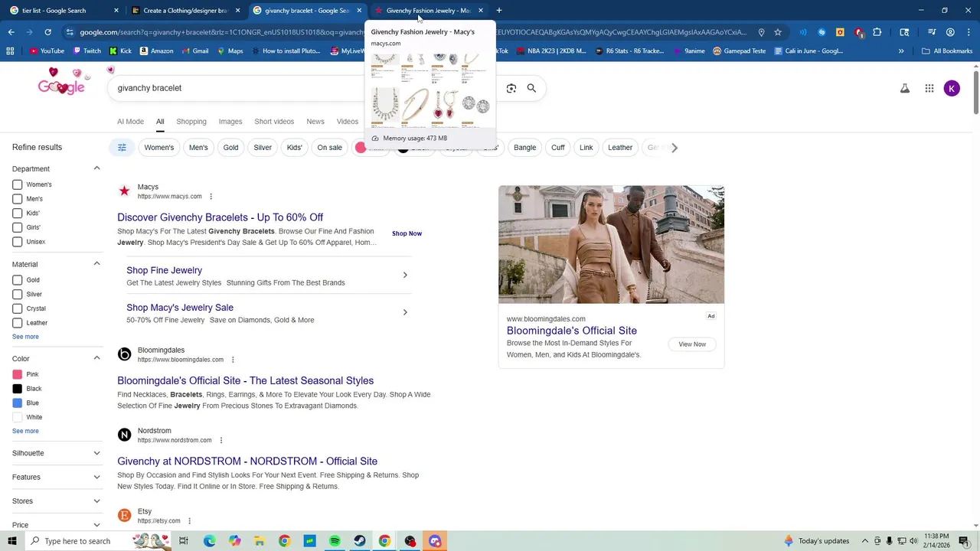Image resolution: width=980 pixels, height=551 pixels.
Task: Open Search Labs flask icon
Action: (x=905, y=89)
